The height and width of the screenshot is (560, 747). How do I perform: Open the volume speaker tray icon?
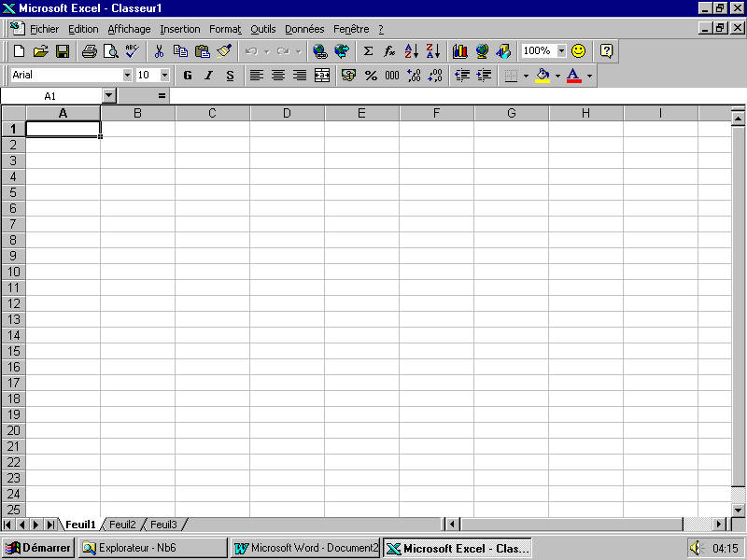697,548
